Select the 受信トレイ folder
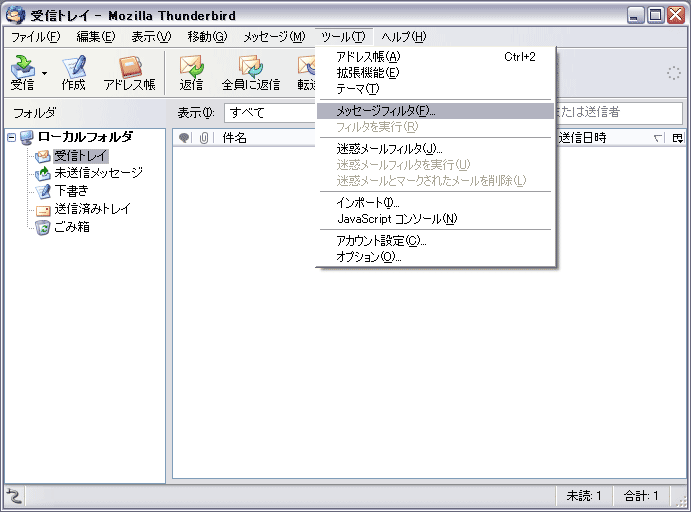This screenshot has width=691, height=512. (x=81, y=156)
